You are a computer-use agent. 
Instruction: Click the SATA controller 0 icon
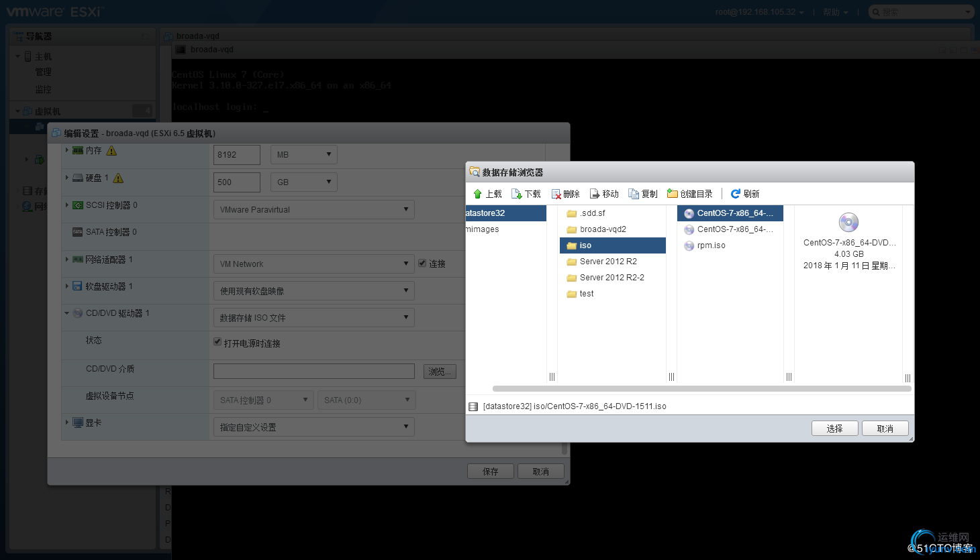tap(77, 232)
